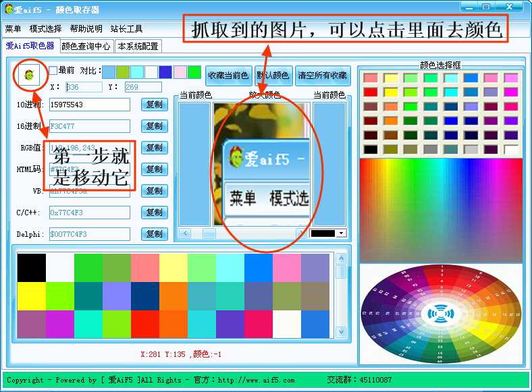Viewport: 532px width, 392px height.
Task: Copy the 10进制 value with 复制
Action: (155, 105)
